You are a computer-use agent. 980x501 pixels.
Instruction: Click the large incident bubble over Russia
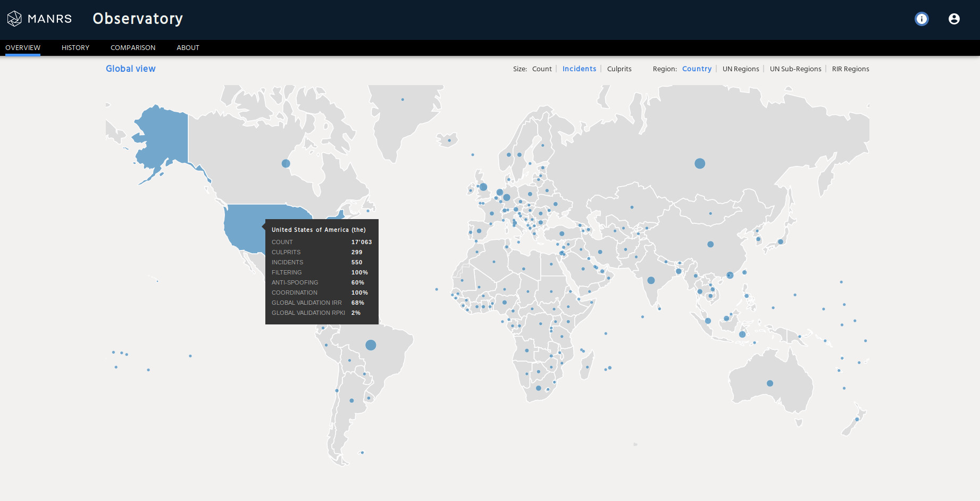(700, 164)
